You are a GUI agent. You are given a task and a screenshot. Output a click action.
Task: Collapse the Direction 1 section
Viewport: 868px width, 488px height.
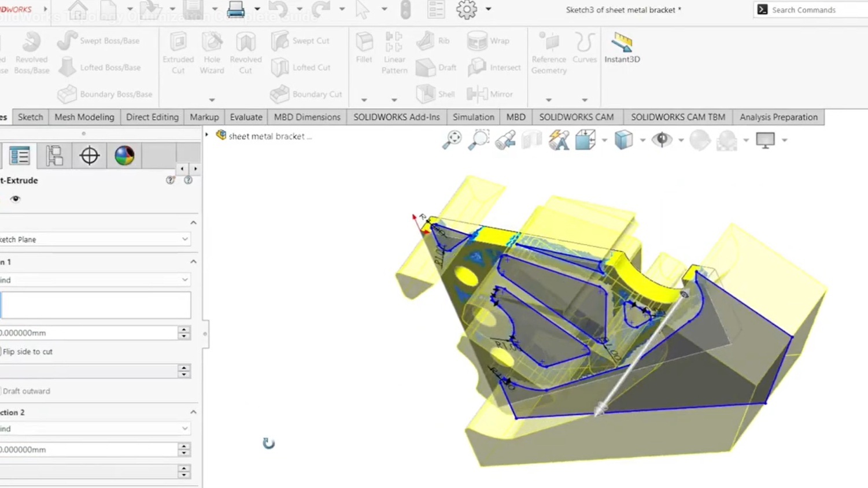193,262
